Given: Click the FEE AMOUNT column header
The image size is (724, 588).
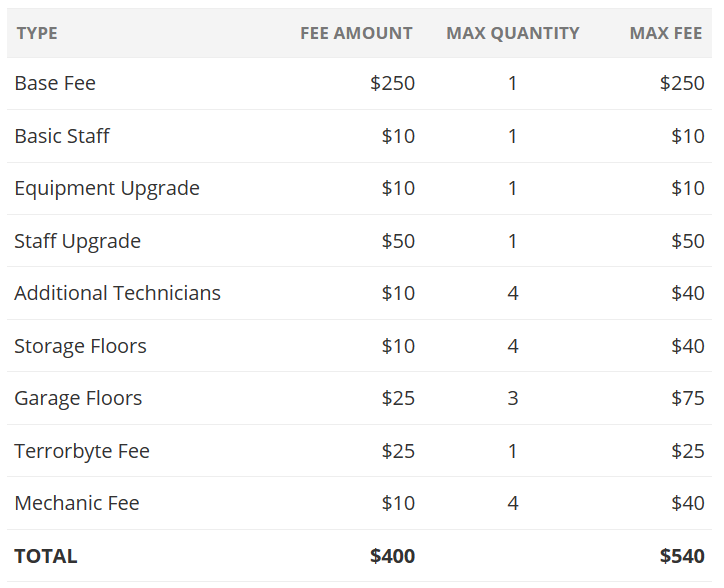Looking at the screenshot, I should click(356, 33).
